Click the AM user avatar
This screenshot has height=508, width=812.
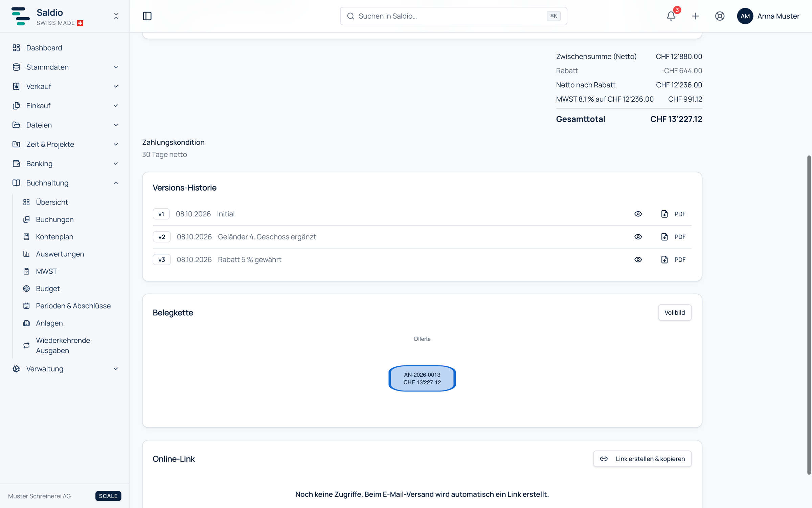coord(745,16)
